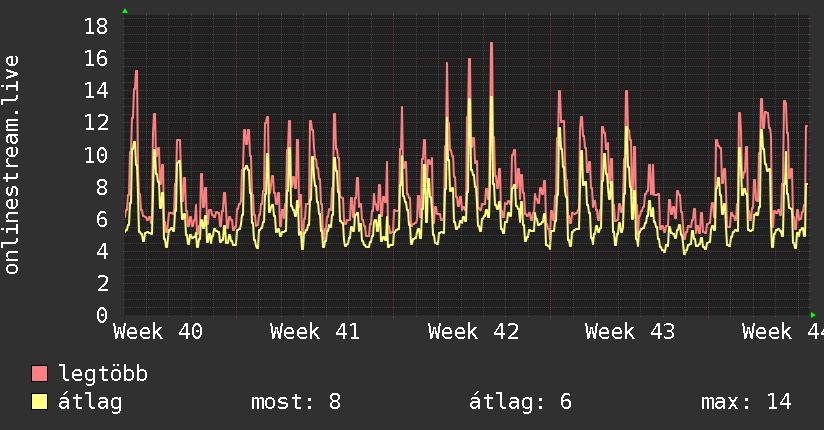Click the 10 y-axis tick label

tap(96, 155)
